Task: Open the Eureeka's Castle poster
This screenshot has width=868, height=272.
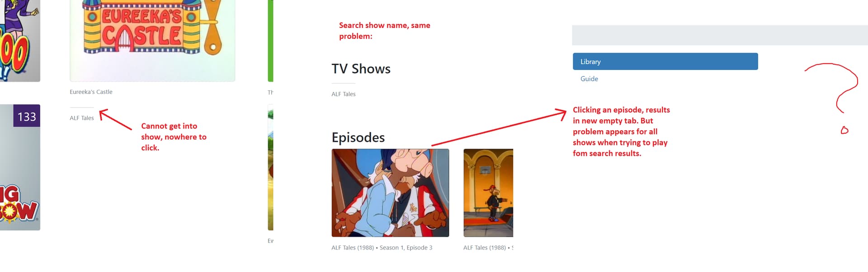Action: (x=152, y=41)
